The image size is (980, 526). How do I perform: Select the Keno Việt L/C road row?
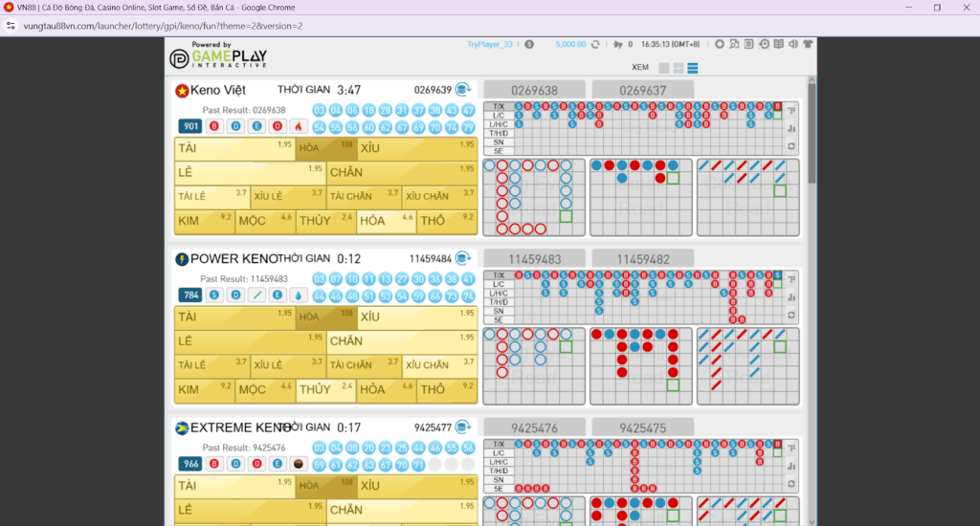tap(499, 116)
